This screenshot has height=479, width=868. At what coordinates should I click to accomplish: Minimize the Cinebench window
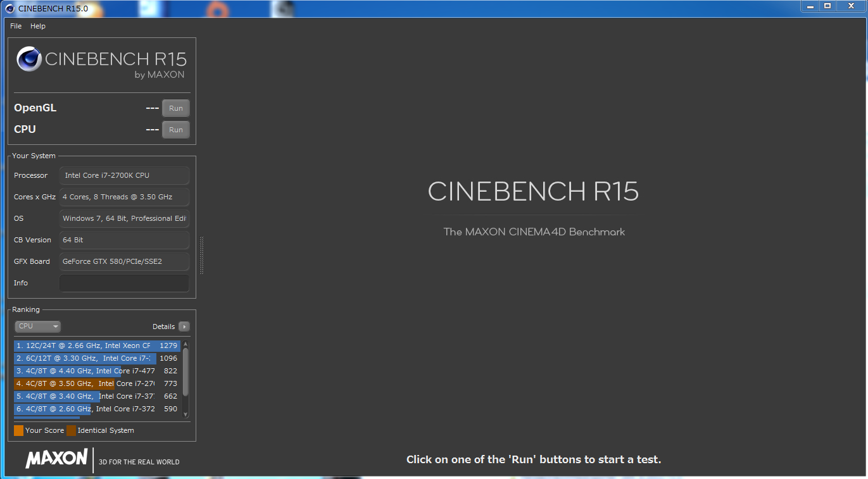(x=810, y=6)
